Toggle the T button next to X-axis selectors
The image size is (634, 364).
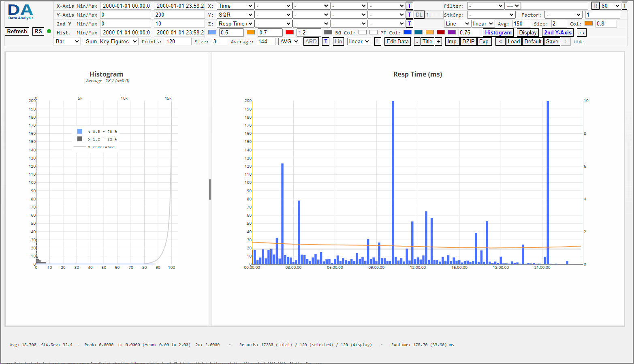coord(409,6)
